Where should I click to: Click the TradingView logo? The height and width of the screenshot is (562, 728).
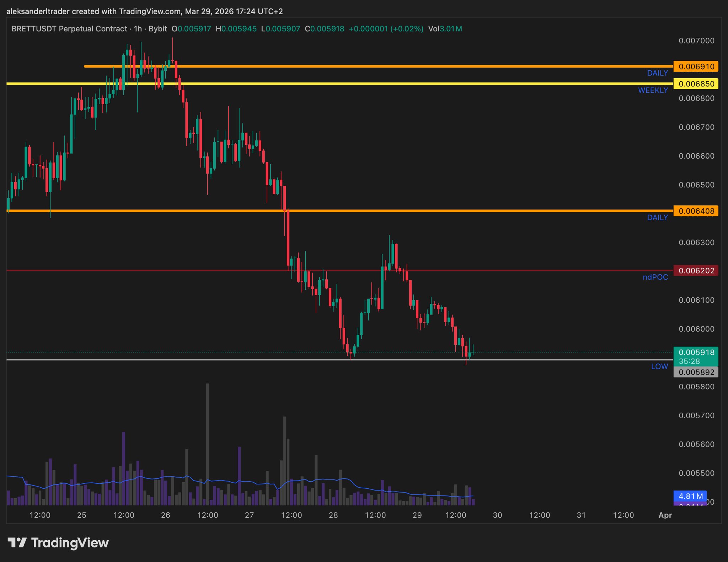(58, 543)
